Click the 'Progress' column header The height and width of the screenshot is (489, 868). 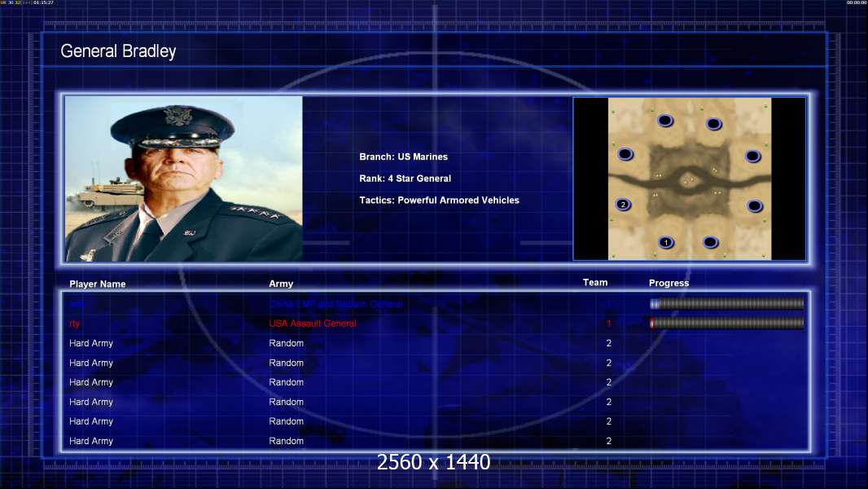[x=669, y=283]
